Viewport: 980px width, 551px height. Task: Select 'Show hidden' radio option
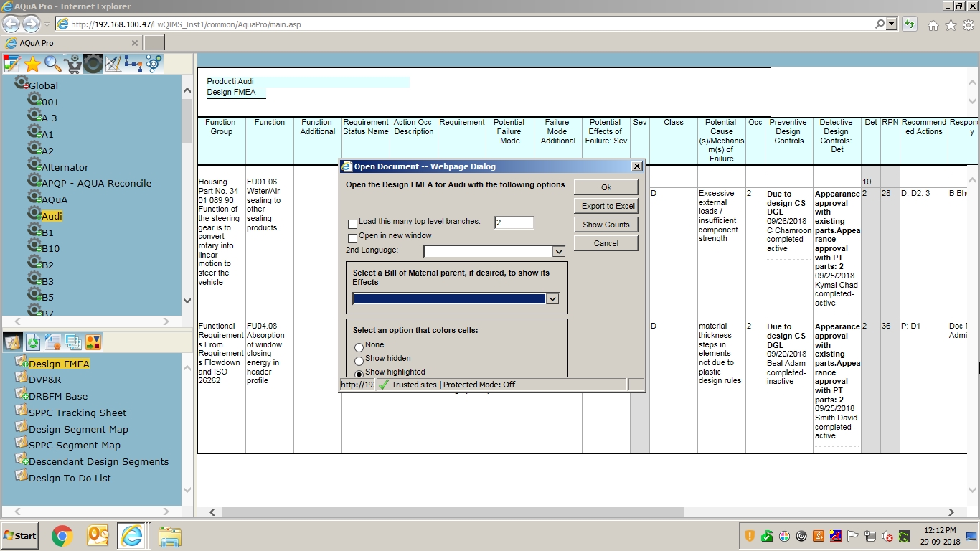tap(359, 361)
